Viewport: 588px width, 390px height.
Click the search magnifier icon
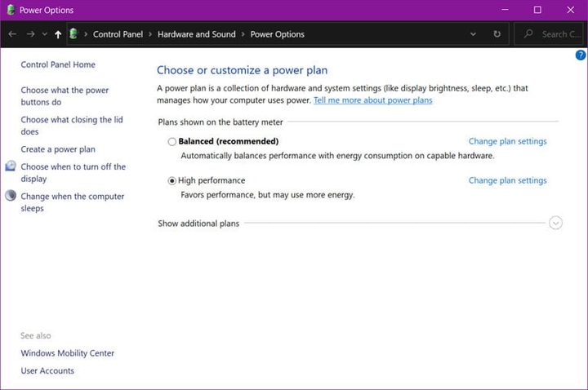[528, 33]
